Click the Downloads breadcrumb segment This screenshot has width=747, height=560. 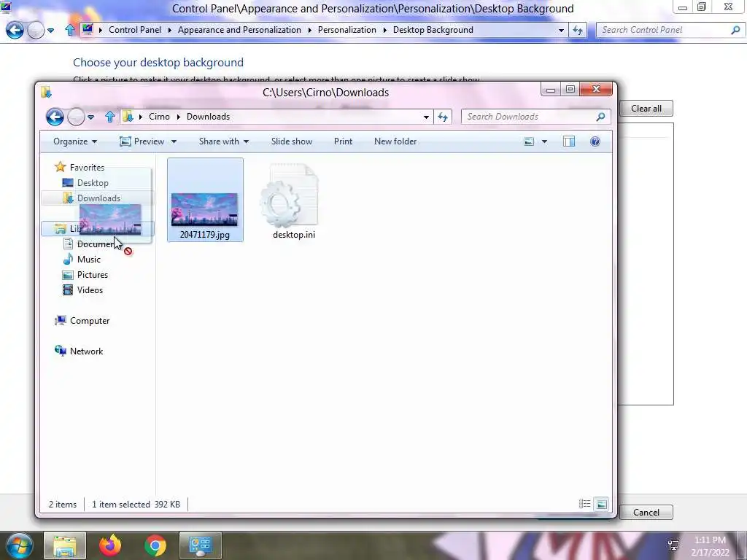(208, 117)
